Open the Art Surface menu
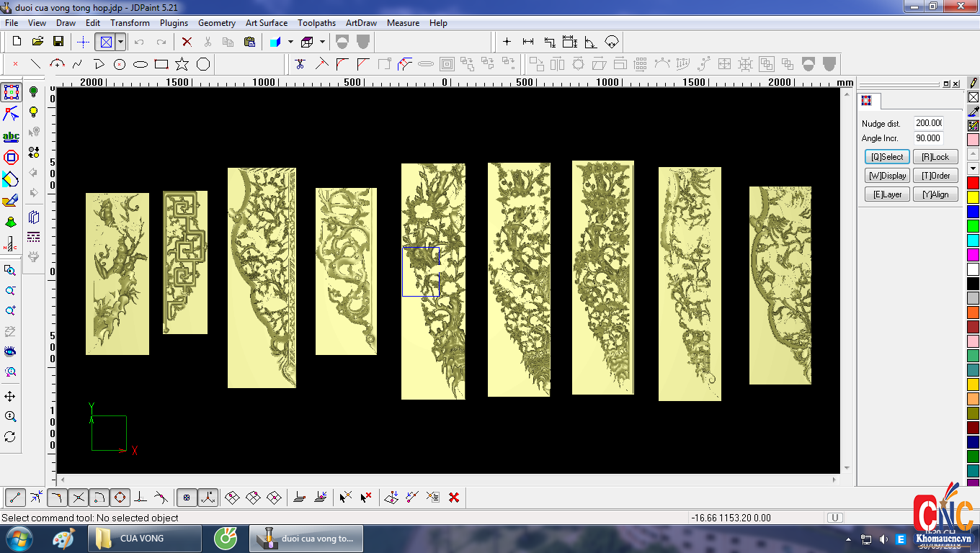Viewport: 980px width, 553px height. coord(266,23)
